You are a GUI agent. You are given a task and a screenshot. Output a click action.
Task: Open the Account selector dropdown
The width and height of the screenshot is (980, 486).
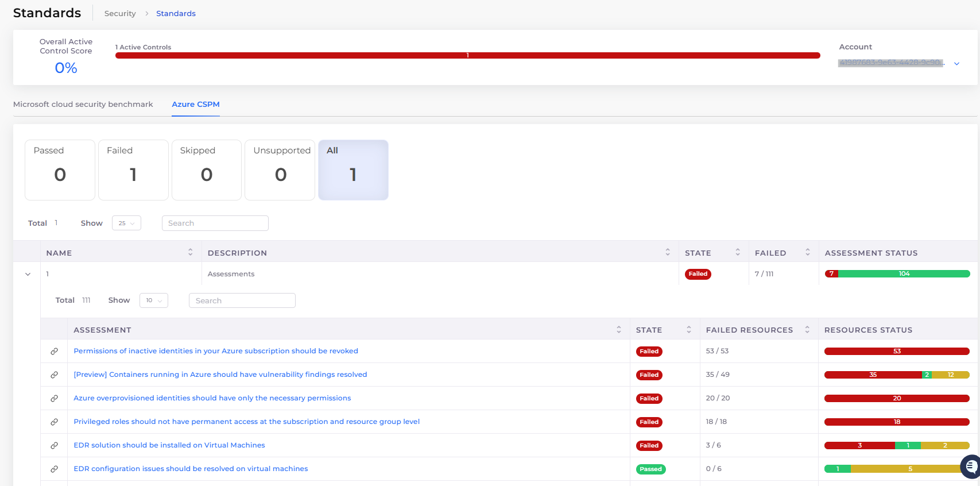[956, 63]
